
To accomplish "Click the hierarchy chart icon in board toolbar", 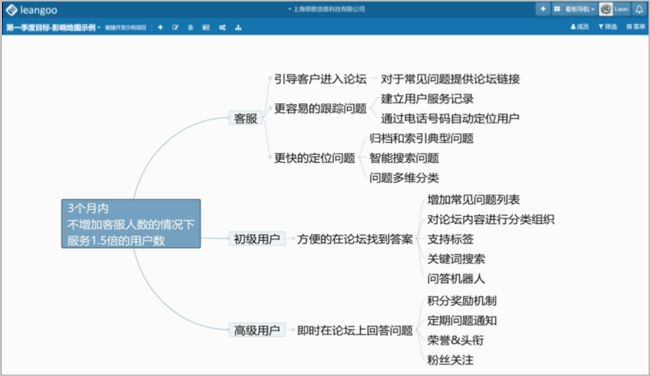I will [x=238, y=27].
